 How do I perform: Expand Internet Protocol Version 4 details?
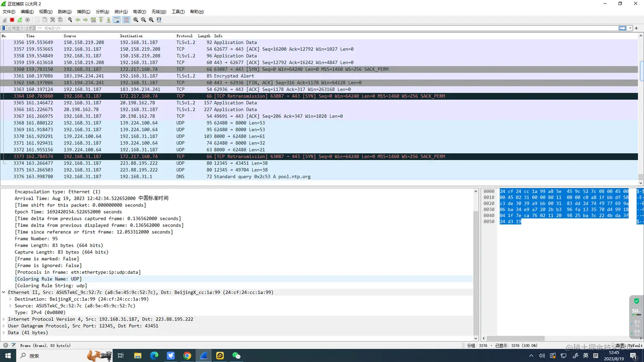click(x=4, y=319)
